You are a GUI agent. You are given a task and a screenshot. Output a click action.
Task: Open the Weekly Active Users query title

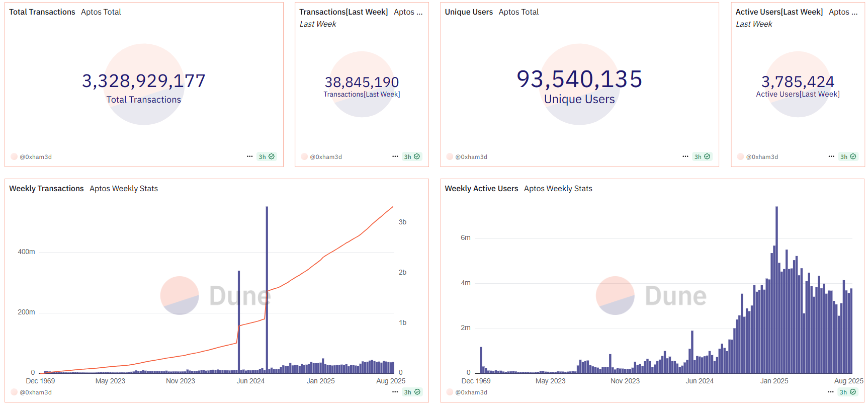[x=481, y=189]
